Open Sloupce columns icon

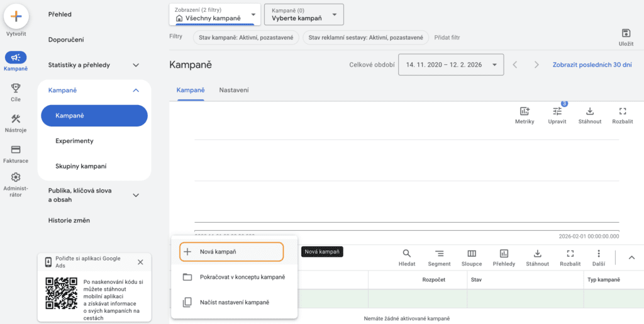pyautogui.click(x=471, y=254)
